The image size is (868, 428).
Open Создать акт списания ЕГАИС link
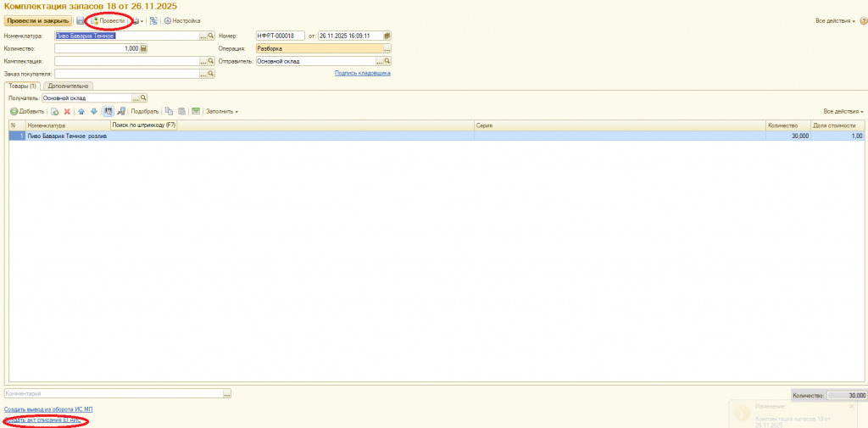pos(42,420)
